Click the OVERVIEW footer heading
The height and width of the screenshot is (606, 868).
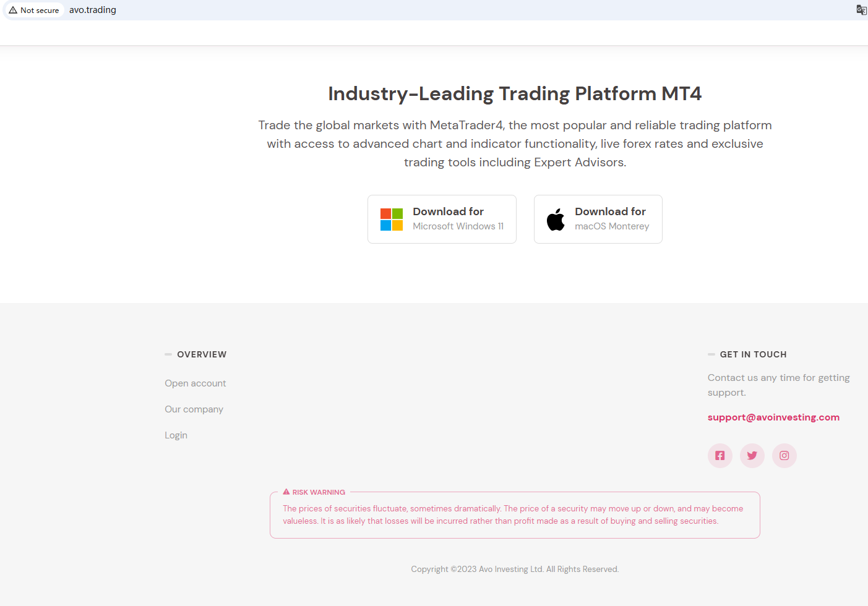pyautogui.click(x=202, y=354)
